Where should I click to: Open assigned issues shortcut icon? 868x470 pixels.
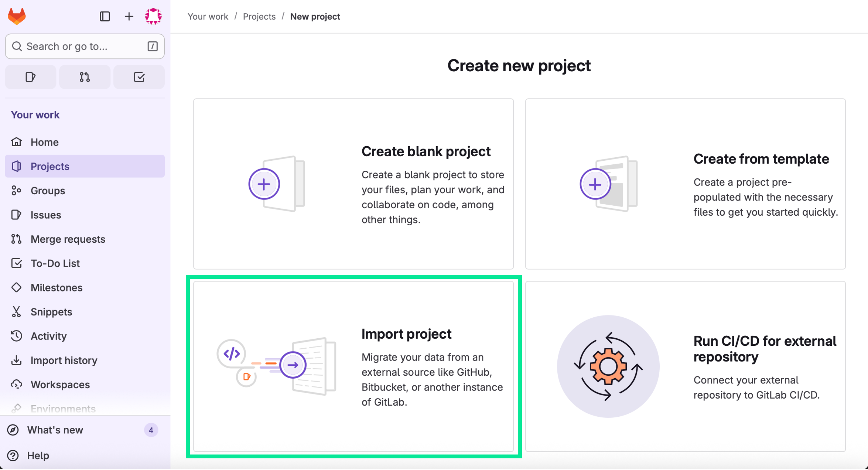click(30, 77)
